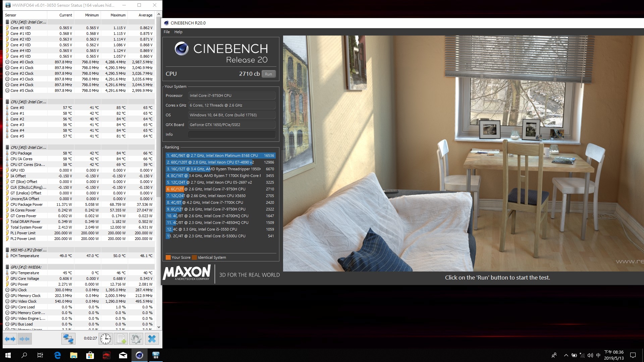The width and height of the screenshot is (644, 362).
Task: Select ranking entry AMD Ryzen Threadripper 1950X
Action: click(220, 169)
